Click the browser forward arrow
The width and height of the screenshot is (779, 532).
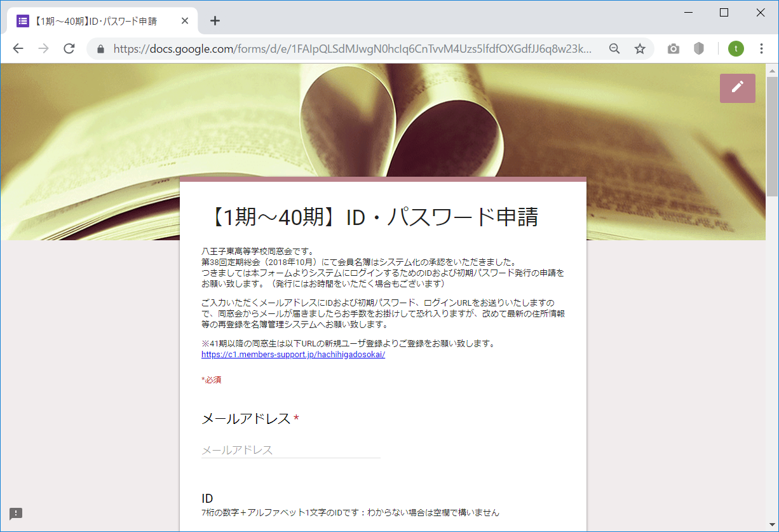[43, 49]
